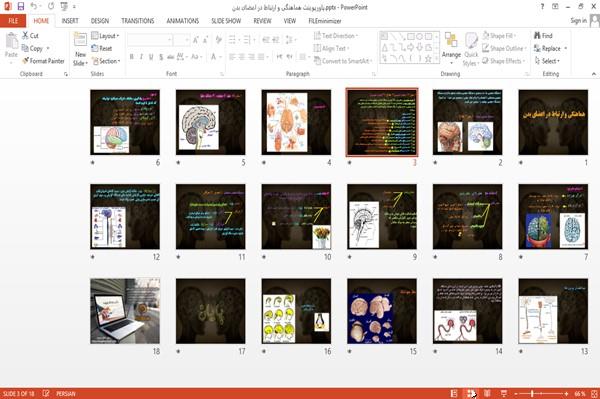Select slide 10 flower vase thumbnail
Viewport: 600px width, 399px height.
coord(296,217)
